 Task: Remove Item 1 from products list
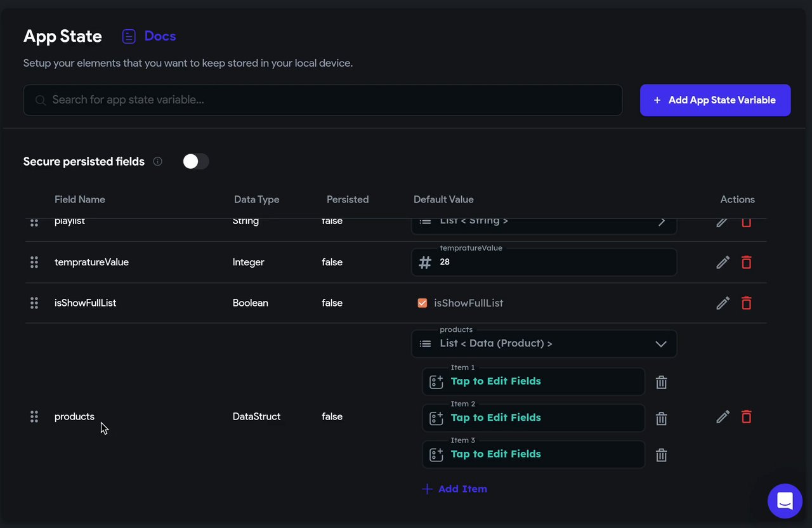(x=661, y=382)
